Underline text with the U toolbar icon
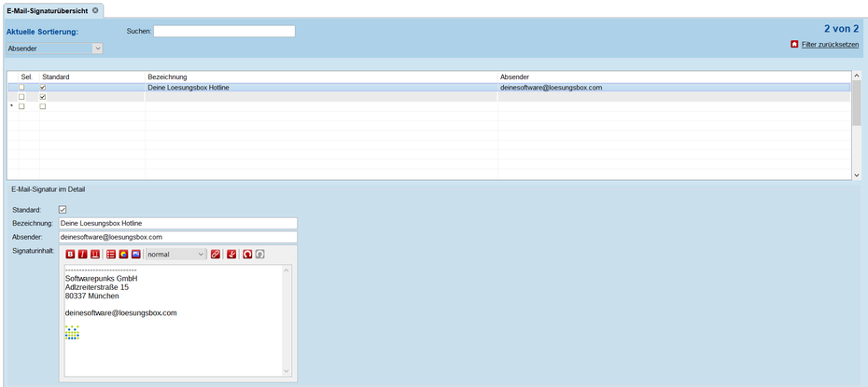The image size is (868, 387). pos(94,255)
